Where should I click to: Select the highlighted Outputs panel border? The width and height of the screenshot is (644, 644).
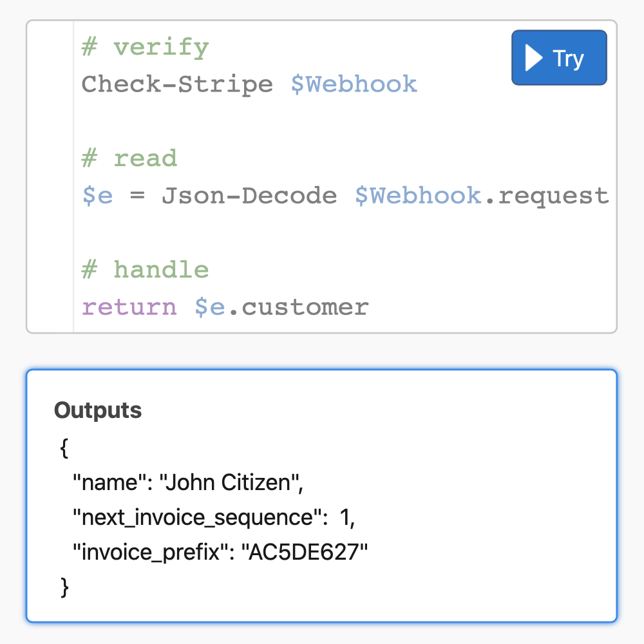point(322,370)
